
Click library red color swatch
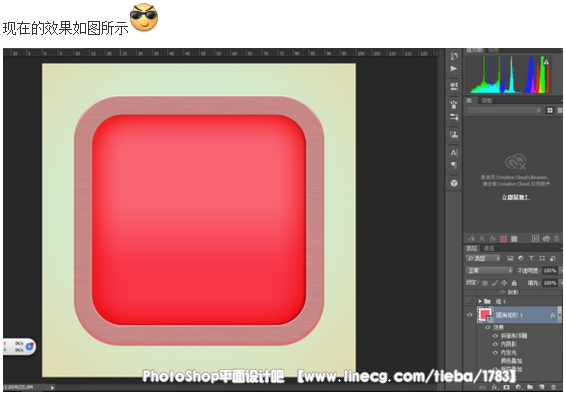(504, 239)
